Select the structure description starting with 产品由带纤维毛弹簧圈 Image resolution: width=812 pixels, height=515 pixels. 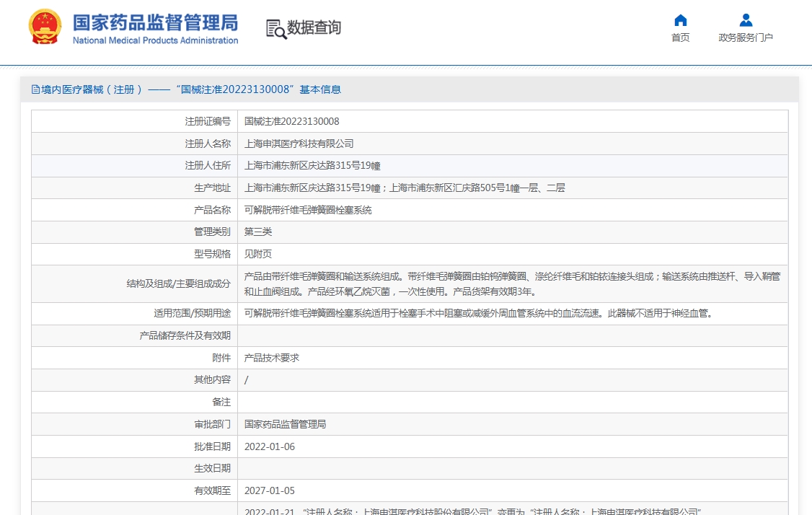[x=512, y=284]
